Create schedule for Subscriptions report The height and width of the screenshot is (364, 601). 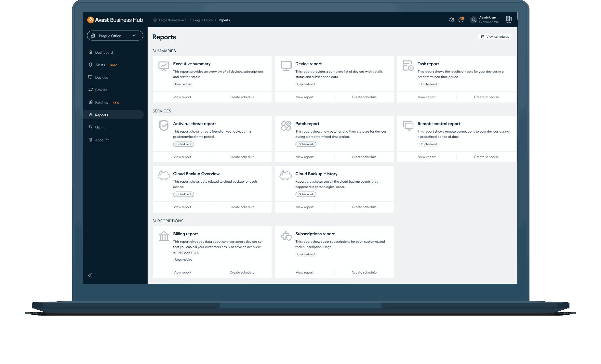364,272
